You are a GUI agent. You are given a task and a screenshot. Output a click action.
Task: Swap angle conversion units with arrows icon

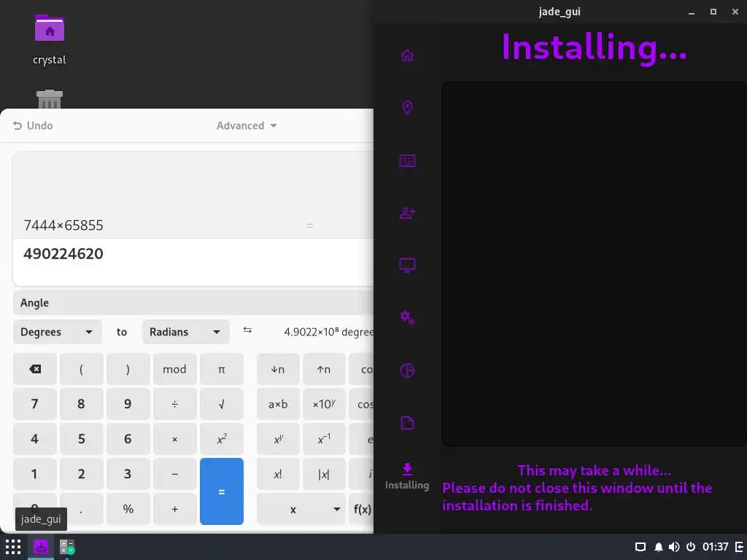(x=247, y=330)
